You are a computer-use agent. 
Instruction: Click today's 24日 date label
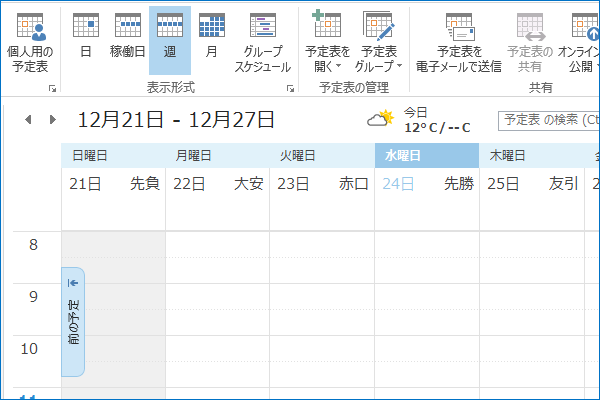tap(398, 184)
